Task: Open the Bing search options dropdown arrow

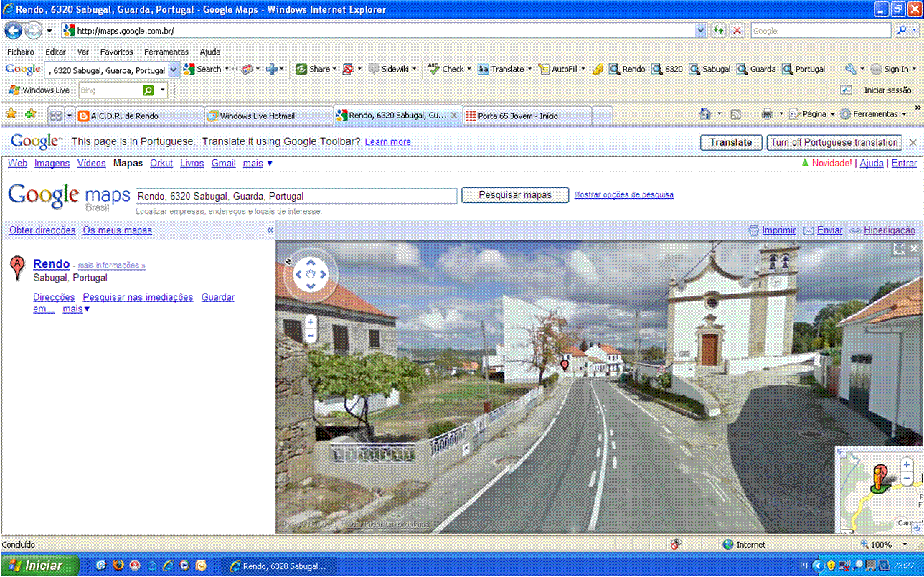Action: [163, 90]
